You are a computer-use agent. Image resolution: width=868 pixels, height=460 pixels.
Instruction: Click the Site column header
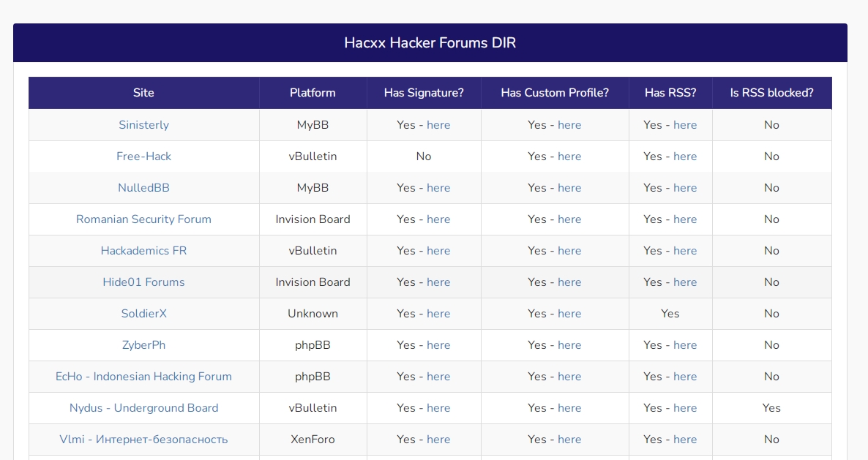pyautogui.click(x=143, y=93)
